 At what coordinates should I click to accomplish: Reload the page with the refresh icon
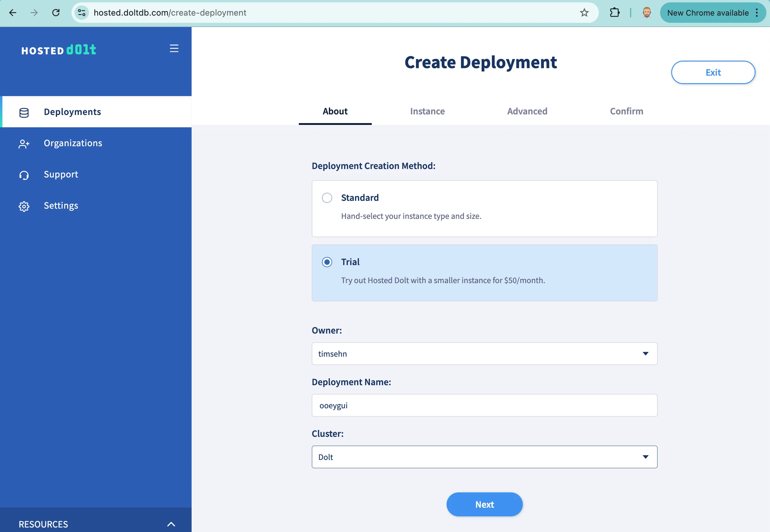coord(56,13)
